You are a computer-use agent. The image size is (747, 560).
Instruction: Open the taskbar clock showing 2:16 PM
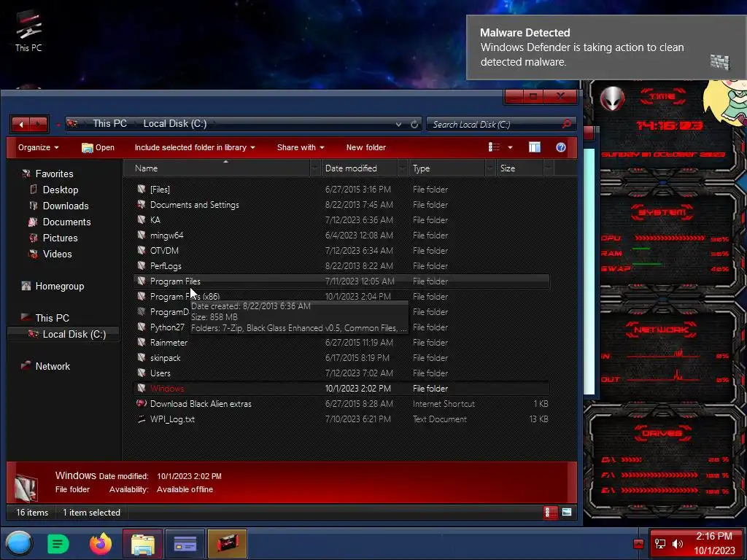point(713,543)
